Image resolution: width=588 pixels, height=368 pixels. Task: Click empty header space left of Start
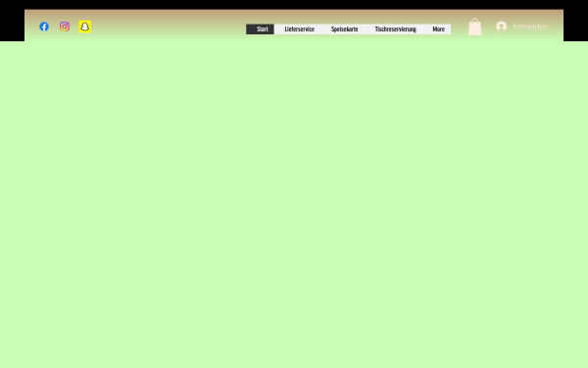click(x=169, y=27)
